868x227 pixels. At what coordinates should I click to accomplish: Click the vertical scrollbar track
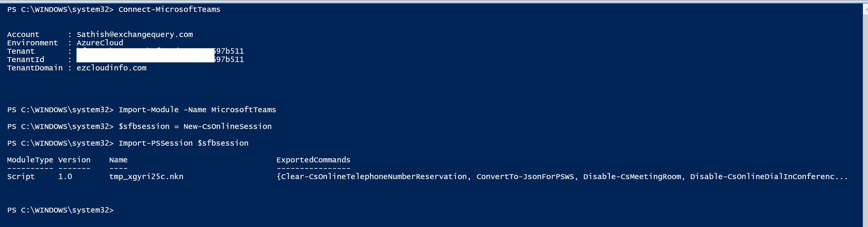(865, 118)
